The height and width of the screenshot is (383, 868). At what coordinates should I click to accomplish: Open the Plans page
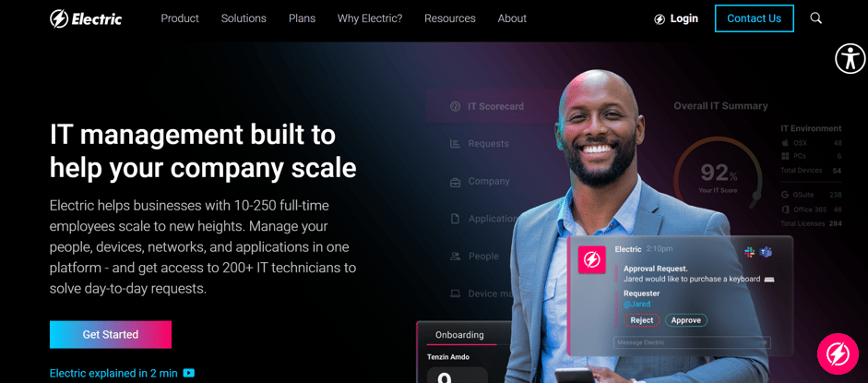(x=302, y=18)
